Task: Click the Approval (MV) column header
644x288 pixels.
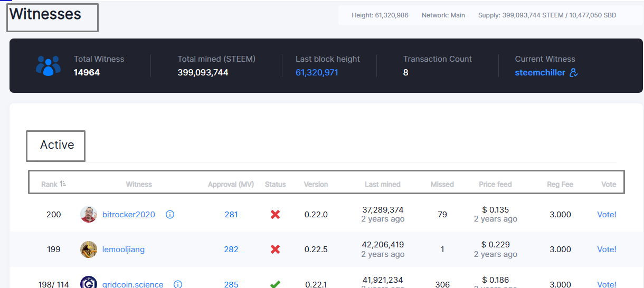Action: (231, 185)
